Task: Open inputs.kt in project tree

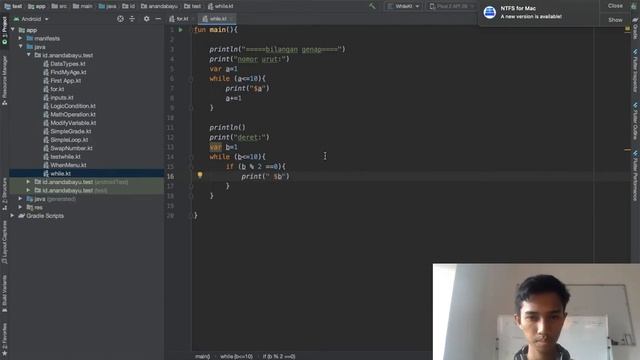Action: [x=62, y=98]
